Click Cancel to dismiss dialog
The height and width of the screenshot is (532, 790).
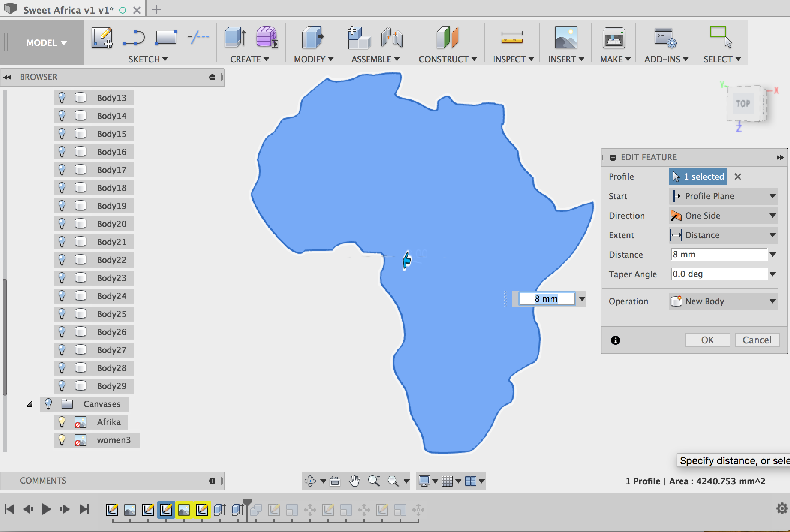pyautogui.click(x=757, y=340)
